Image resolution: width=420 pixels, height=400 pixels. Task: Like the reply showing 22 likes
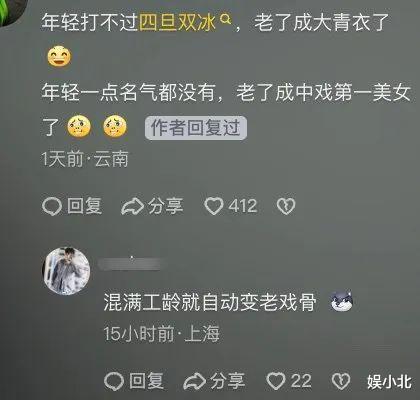pyautogui.click(x=289, y=381)
